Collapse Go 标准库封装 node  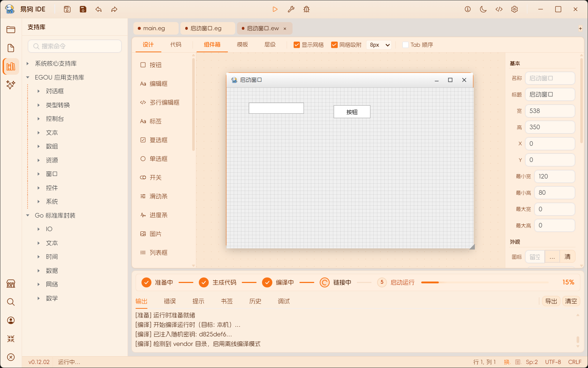point(28,215)
